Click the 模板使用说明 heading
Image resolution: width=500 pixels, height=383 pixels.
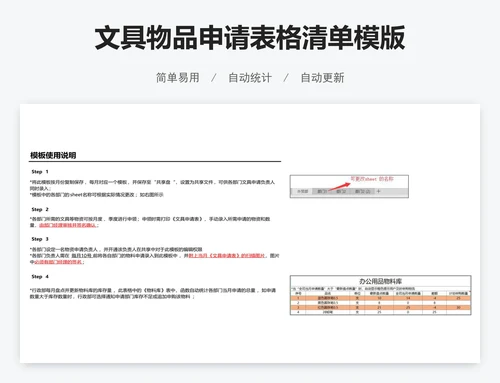[53, 155]
